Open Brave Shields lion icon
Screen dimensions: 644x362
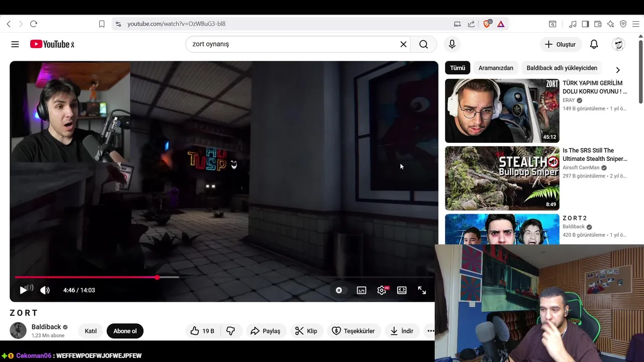coord(487,24)
